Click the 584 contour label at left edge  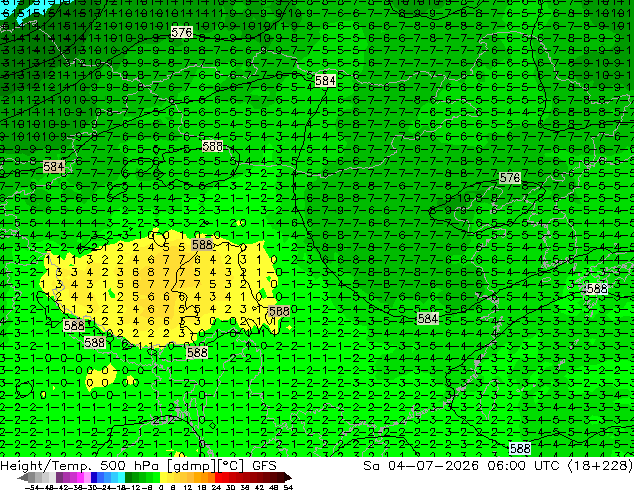pos(54,166)
